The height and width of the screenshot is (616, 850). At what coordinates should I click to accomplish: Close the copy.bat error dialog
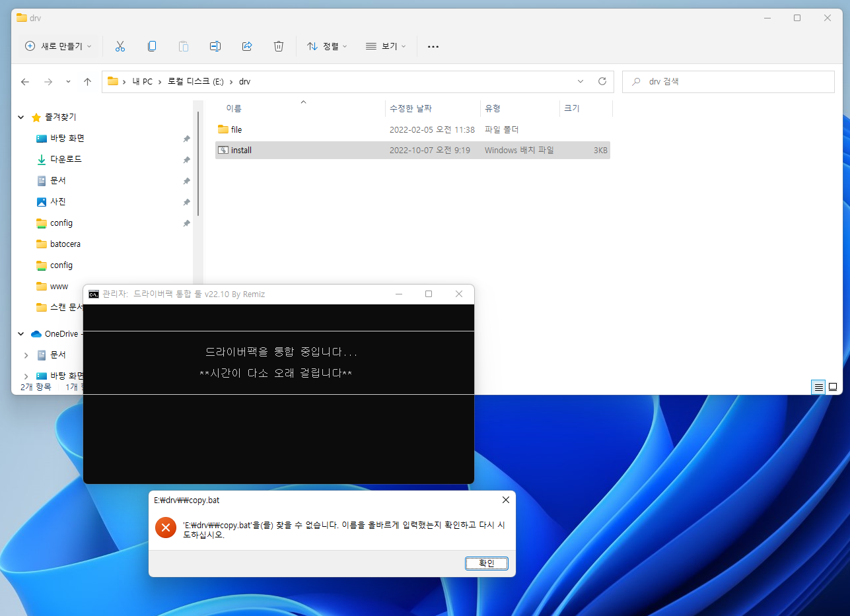(x=506, y=500)
